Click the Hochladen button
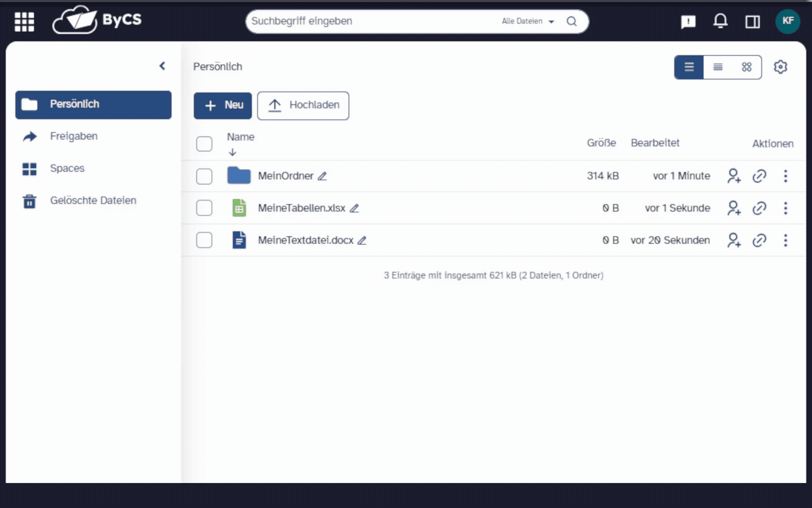 point(303,105)
